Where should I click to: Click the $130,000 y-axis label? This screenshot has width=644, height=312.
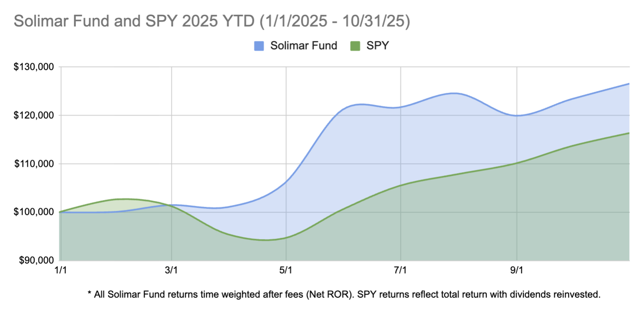(x=34, y=67)
